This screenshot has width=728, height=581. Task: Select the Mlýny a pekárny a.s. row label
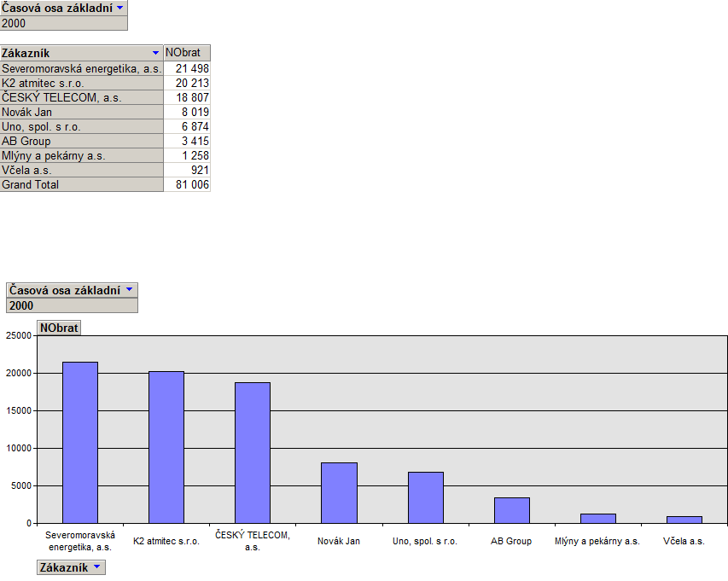[x=82, y=155]
